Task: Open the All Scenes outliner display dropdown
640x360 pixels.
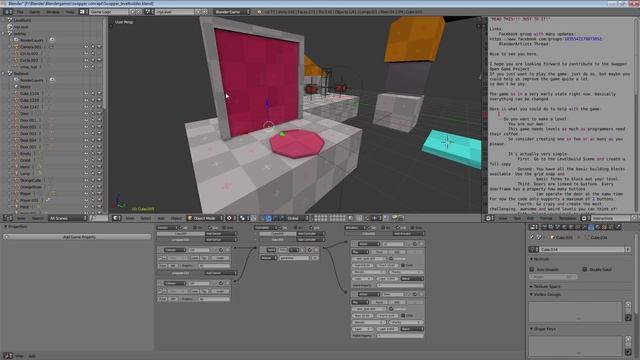Action: [x=68, y=218]
